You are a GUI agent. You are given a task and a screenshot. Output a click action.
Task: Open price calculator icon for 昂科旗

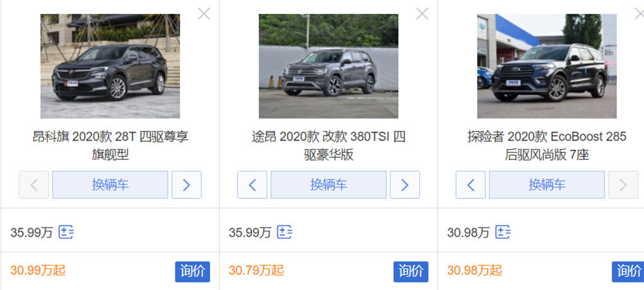point(66,232)
